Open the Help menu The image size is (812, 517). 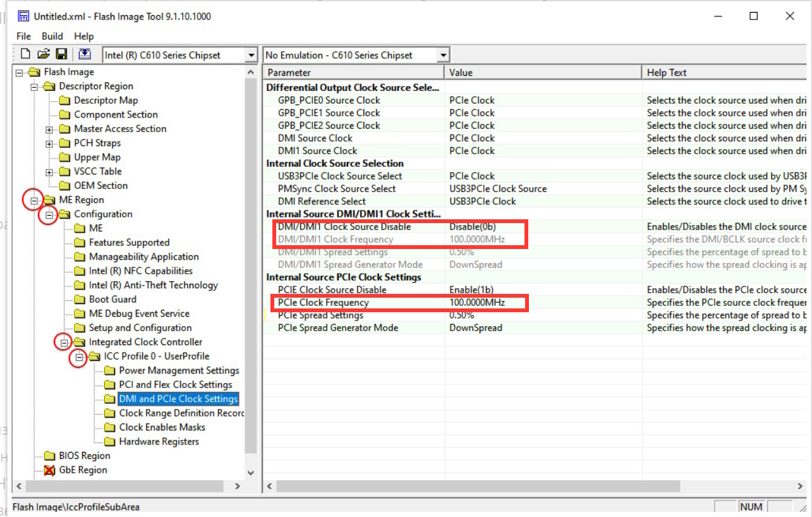tap(83, 36)
